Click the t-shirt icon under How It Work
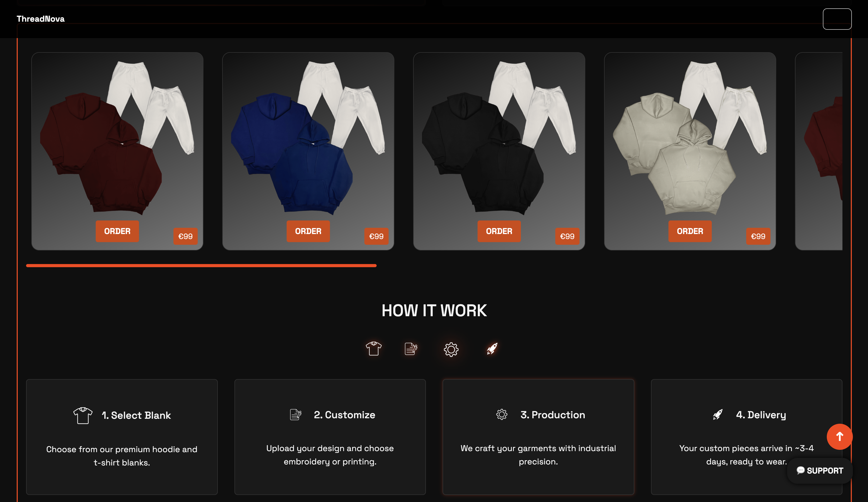The height and width of the screenshot is (502, 868). 373,349
